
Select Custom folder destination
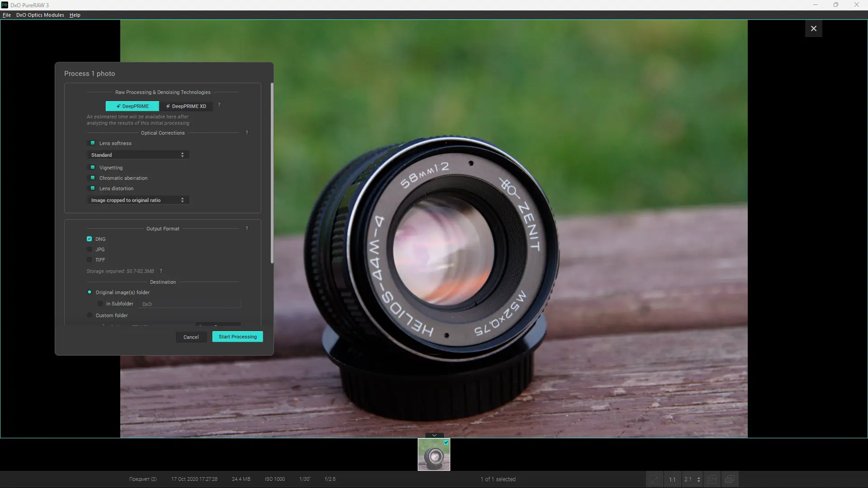(90, 315)
